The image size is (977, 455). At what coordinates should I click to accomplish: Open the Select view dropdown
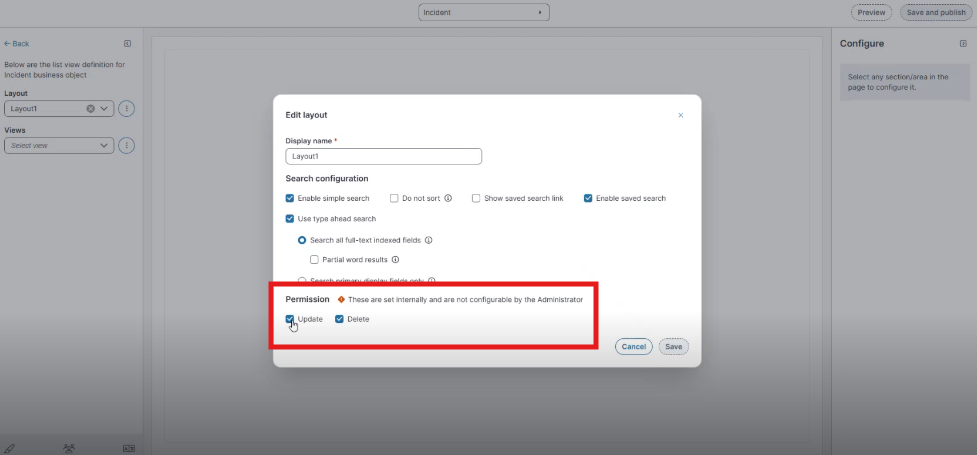click(59, 145)
